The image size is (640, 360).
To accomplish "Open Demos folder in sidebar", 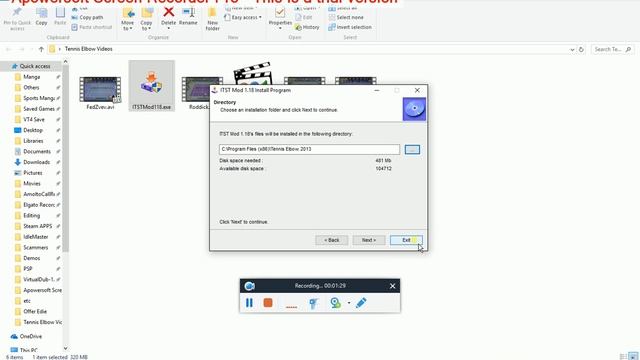I will click(x=31, y=258).
